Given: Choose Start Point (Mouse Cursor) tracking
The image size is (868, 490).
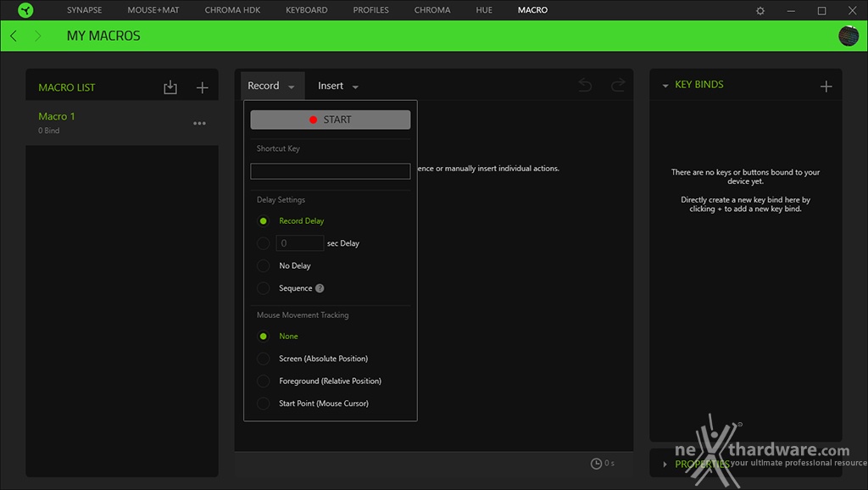Looking at the screenshot, I should (x=264, y=404).
